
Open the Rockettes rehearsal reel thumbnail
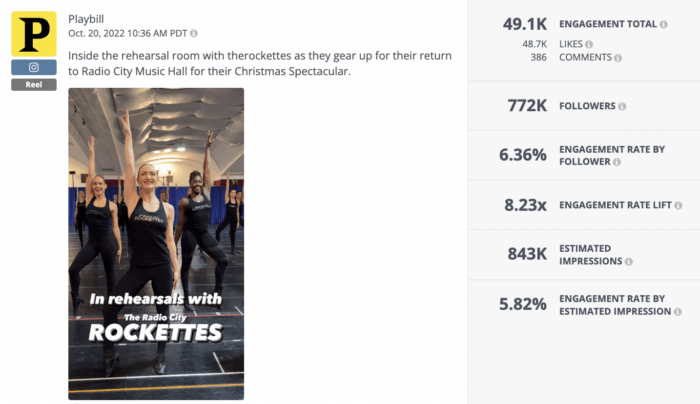156,243
